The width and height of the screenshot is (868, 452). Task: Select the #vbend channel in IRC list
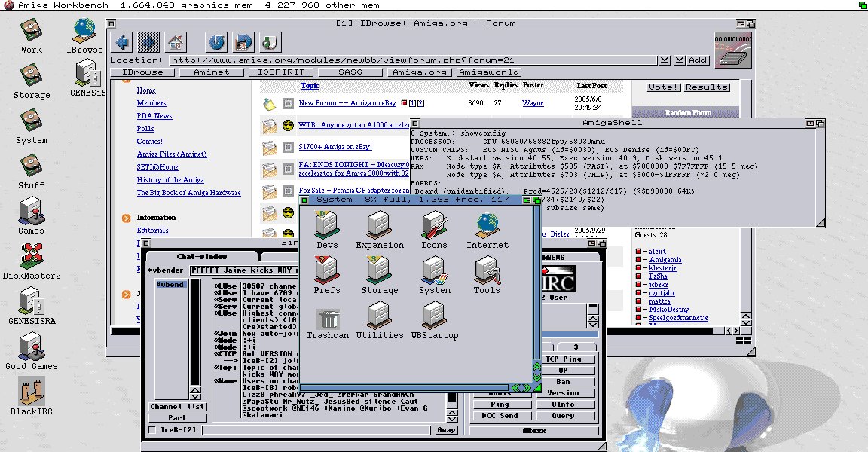pyautogui.click(x=170, y=284)
